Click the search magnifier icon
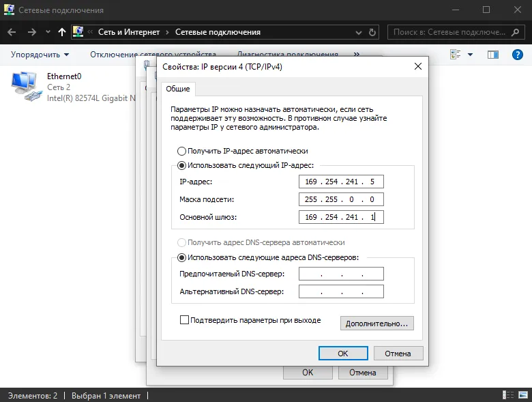 (516, 32)
